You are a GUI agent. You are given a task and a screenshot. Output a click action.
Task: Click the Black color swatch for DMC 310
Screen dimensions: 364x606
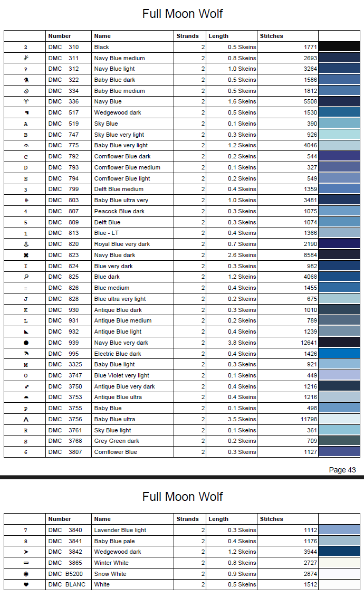[339, 47]
